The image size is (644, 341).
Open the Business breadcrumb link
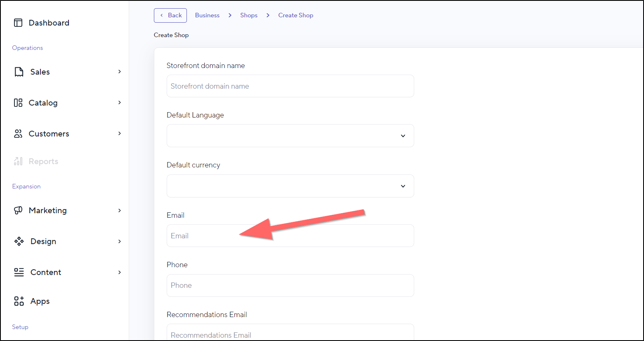207,15
